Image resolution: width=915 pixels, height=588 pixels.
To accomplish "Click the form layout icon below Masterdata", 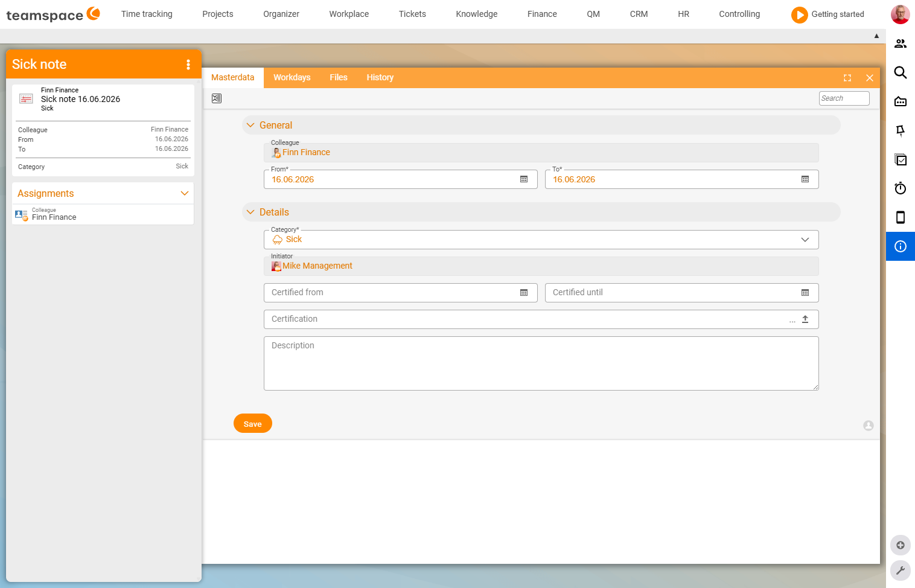I will tap(217, 98).
